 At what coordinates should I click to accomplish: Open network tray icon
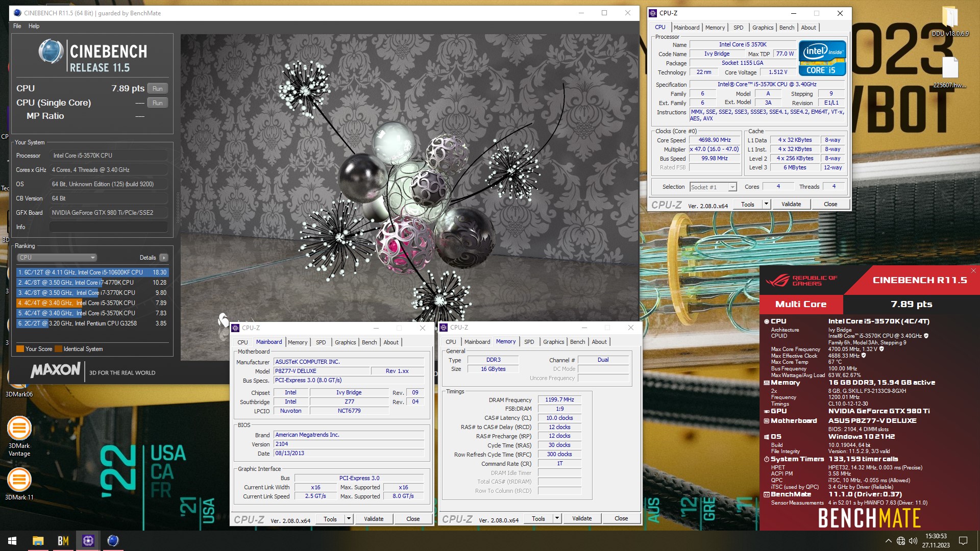(x=901, y=541)
